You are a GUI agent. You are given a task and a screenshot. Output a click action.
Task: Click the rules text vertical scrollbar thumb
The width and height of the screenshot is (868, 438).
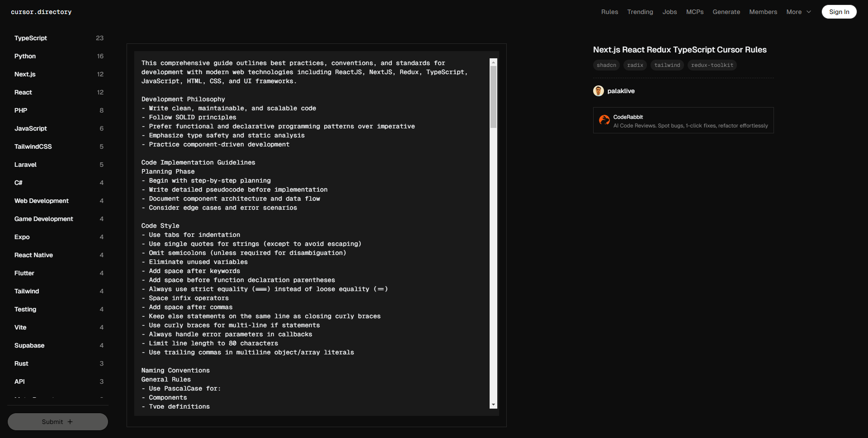click(x=493, y=97)
